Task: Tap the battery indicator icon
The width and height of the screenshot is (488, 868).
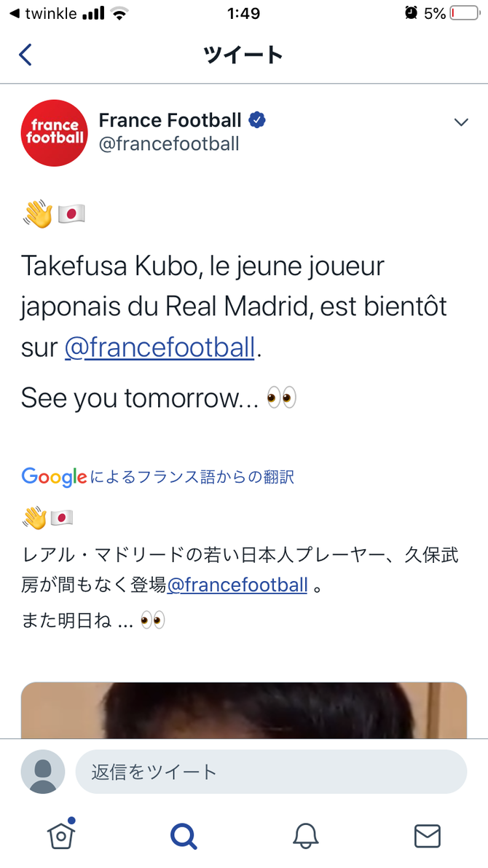Action: [464, 13]
